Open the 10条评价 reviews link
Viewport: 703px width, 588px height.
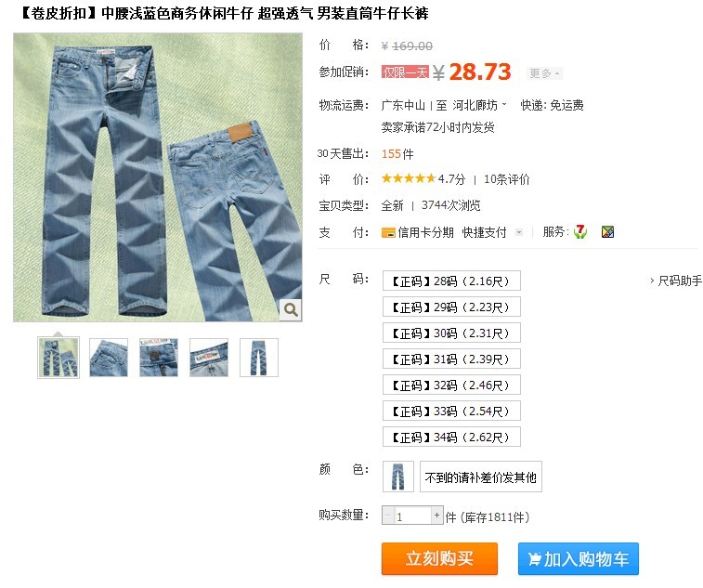[507, 179]
